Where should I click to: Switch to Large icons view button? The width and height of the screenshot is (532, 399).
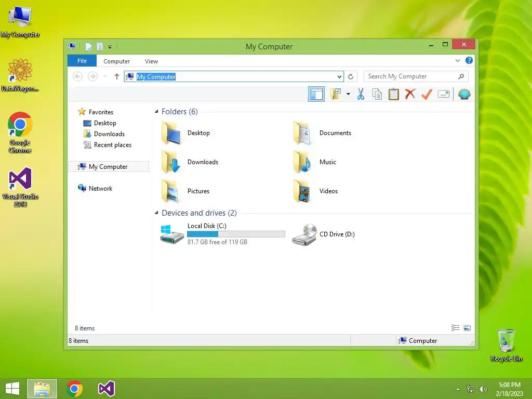(467, 327)
